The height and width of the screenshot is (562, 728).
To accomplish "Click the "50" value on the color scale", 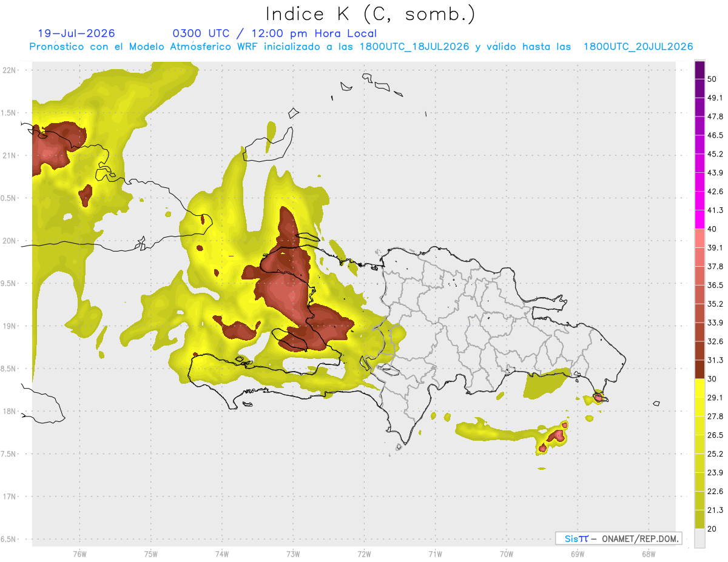I will point(712,79).
